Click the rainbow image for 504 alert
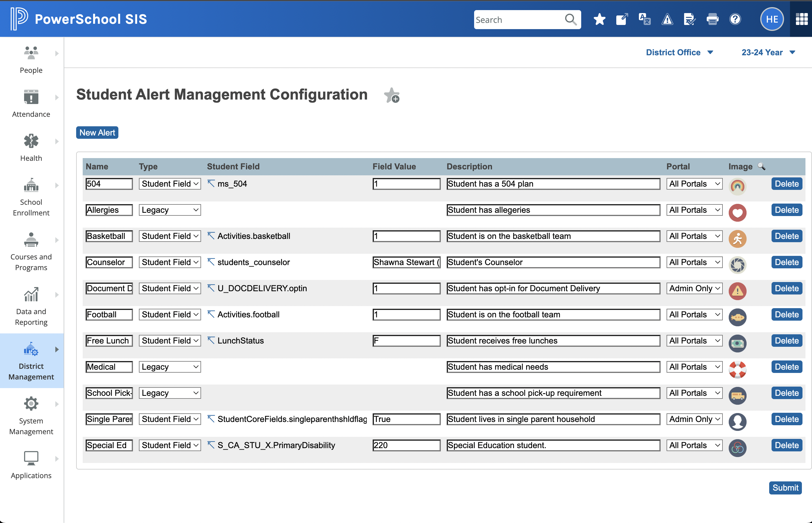812x523 pixels. tap(737, 186)
